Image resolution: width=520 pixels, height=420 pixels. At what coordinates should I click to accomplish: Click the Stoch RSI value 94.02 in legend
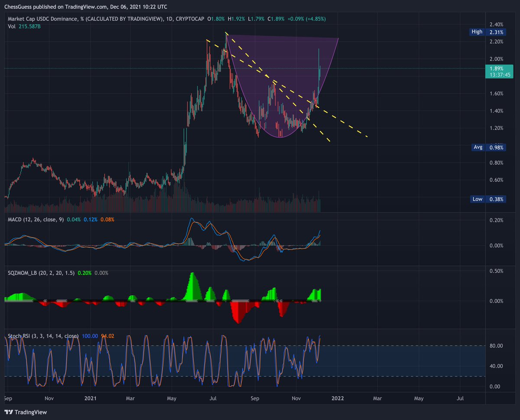pos(107,336)
